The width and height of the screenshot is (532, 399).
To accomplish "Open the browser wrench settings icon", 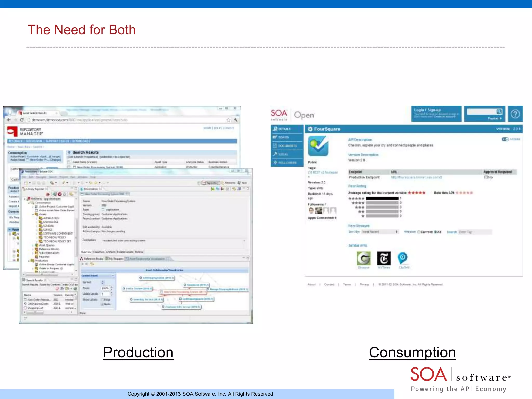I will pos(236,120).
